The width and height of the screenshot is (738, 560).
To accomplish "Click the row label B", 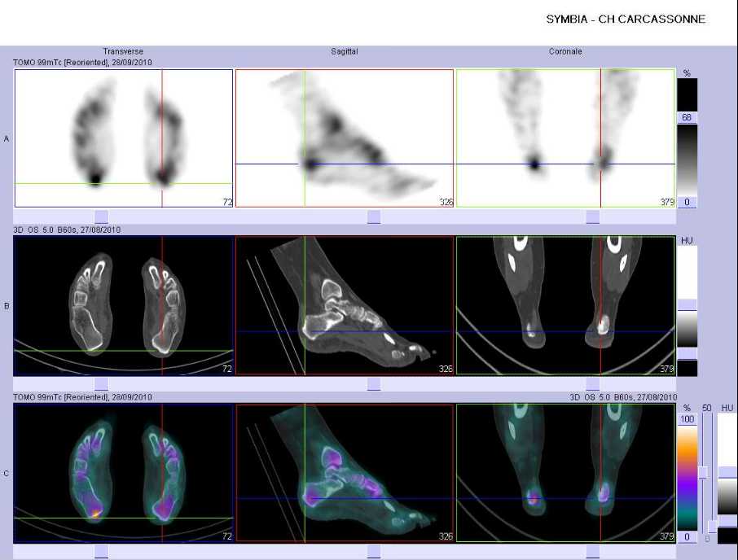I will point(7,306).
